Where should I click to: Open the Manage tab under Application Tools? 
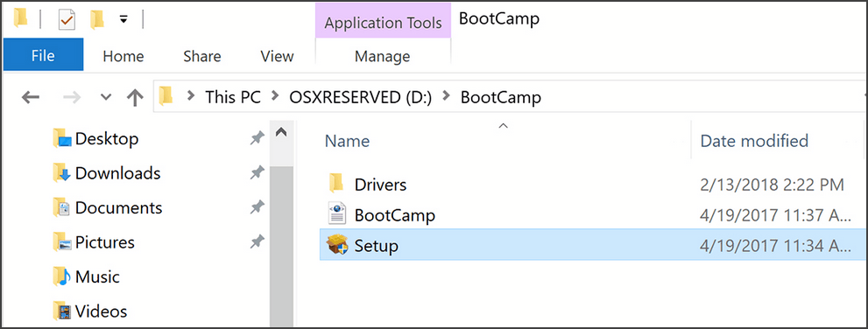pyautogui.click(x=383, y=56)
